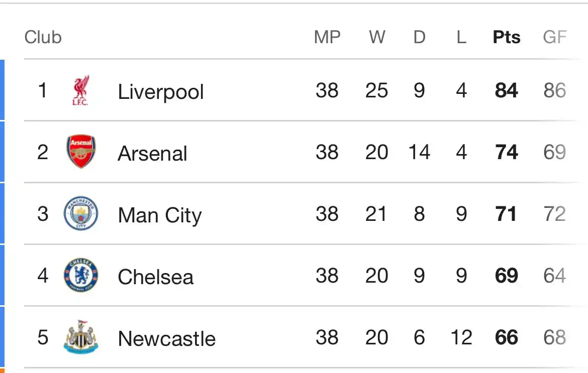Click the Newcastle club crest

[x=81, y=337]
